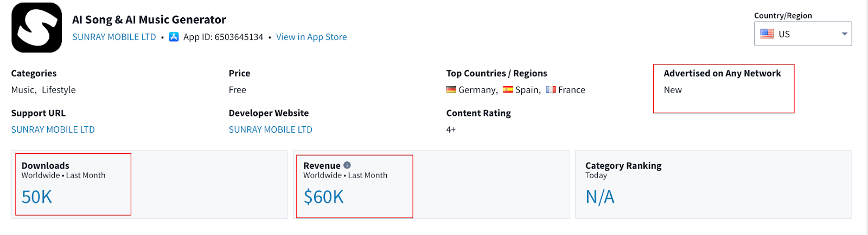Click the App Store icon beside App ID
868x235 pixels.
[x=174, y=37]
